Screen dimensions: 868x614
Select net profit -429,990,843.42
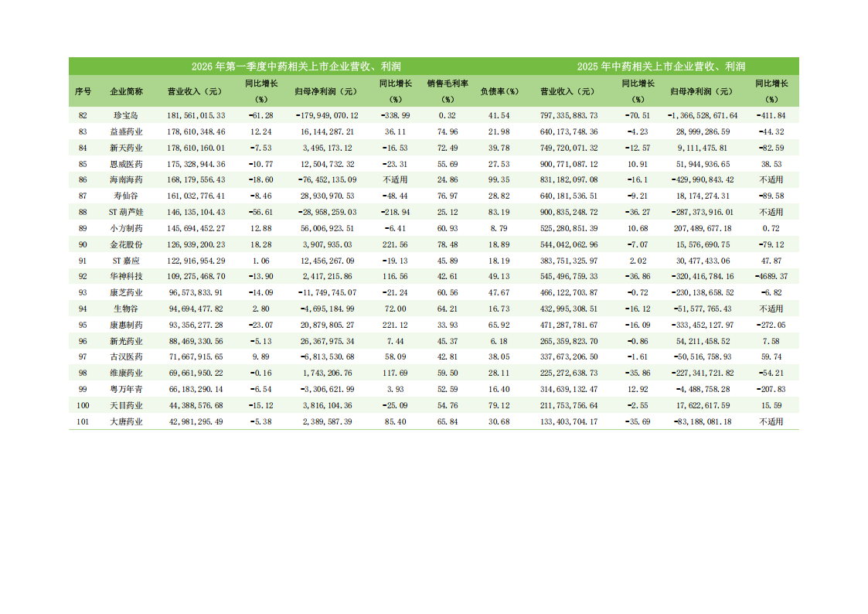point(703,180)
